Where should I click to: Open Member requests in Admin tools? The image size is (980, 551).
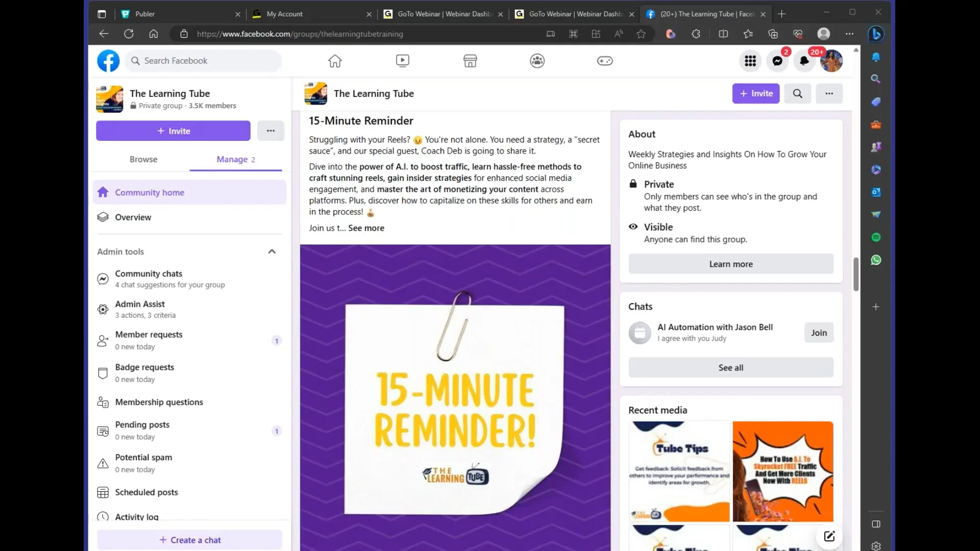click(x=189, y=340)
